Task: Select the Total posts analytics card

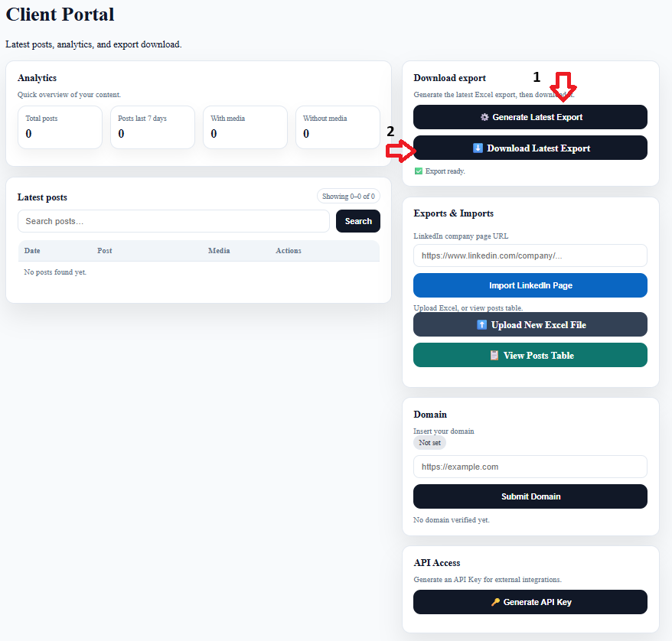Action: (60, 127)
